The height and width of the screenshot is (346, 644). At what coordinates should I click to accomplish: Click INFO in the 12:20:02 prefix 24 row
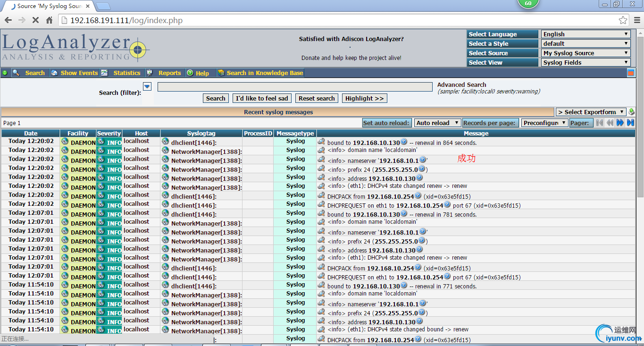click(114, 169)
